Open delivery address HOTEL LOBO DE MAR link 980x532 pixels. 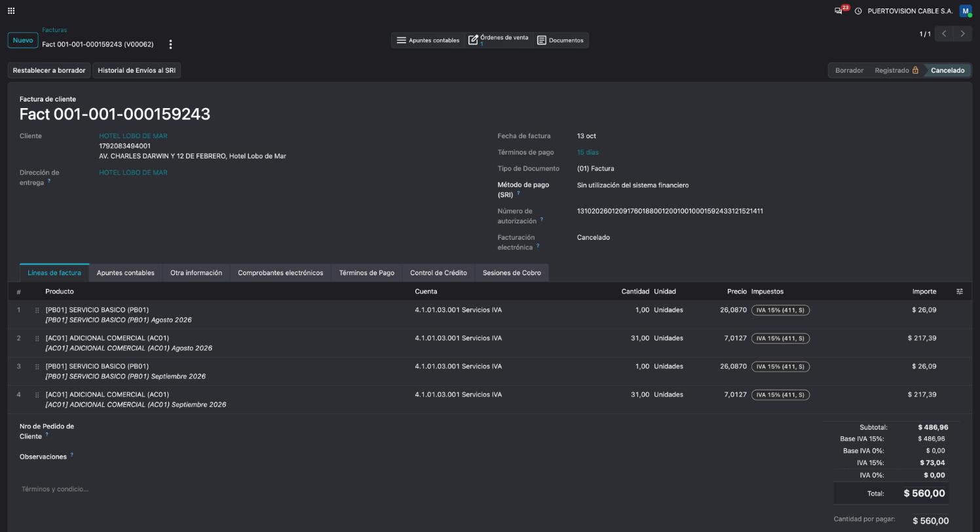(133, 173)
